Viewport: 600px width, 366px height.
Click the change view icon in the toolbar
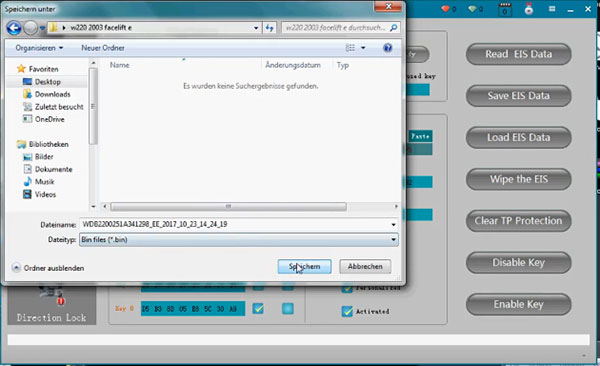[350, 48]
